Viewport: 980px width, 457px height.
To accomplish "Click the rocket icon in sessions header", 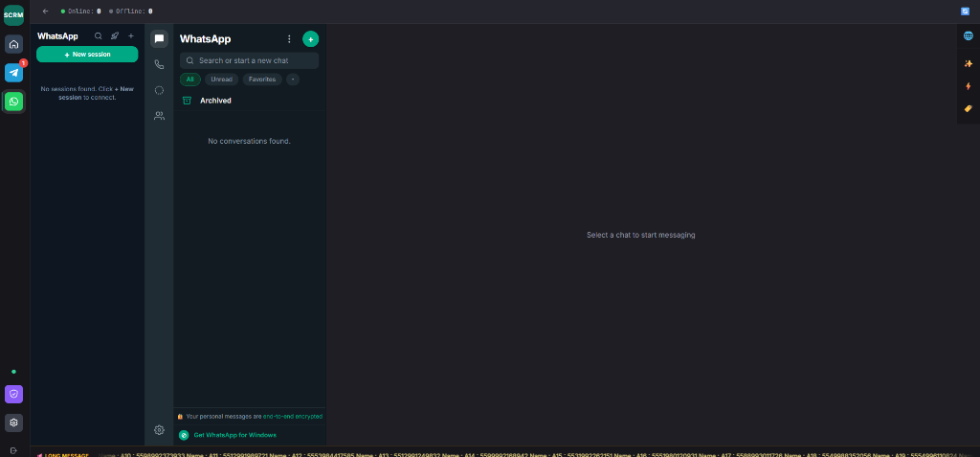I will [115, 36].
